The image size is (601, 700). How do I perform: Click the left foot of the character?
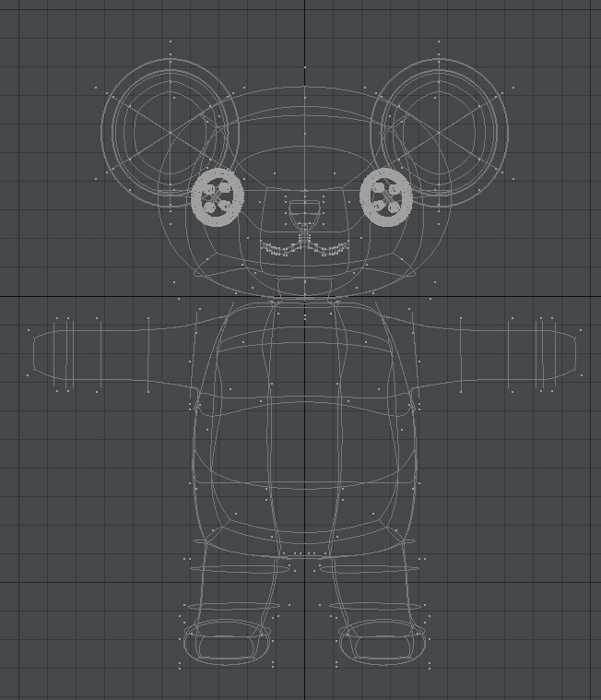pyautogui.click(x=227, y=641)
